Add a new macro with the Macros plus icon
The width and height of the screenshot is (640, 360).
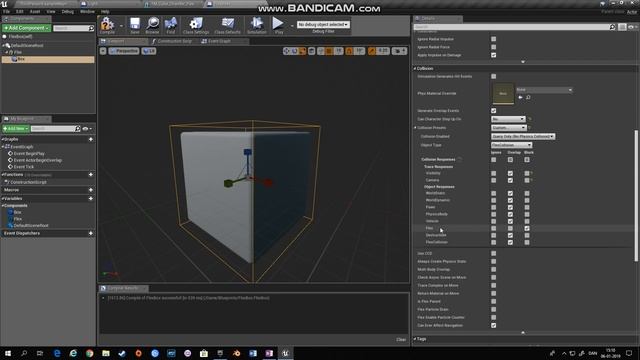coord(91,190)
